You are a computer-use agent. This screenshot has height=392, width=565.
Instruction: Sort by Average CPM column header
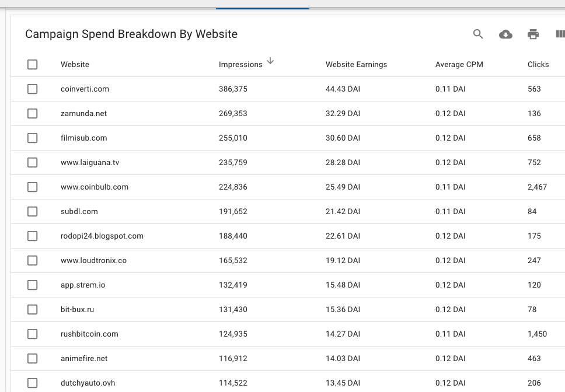point(459,64)
